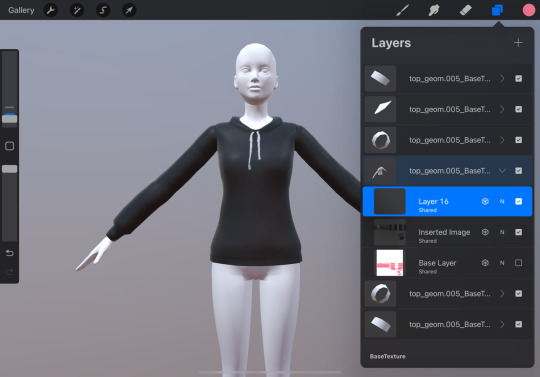Return to the Gallery

click(21, 10)
